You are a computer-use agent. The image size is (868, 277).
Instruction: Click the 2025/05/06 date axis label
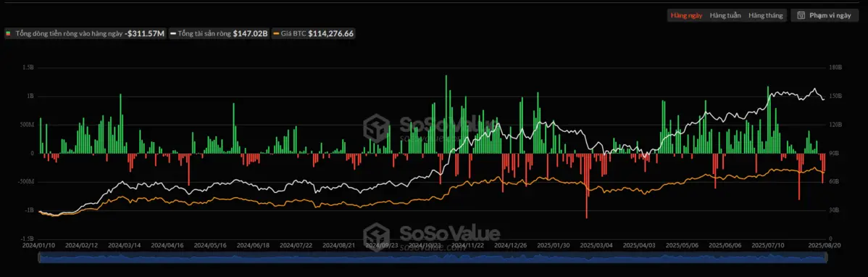tap(681, 244)
